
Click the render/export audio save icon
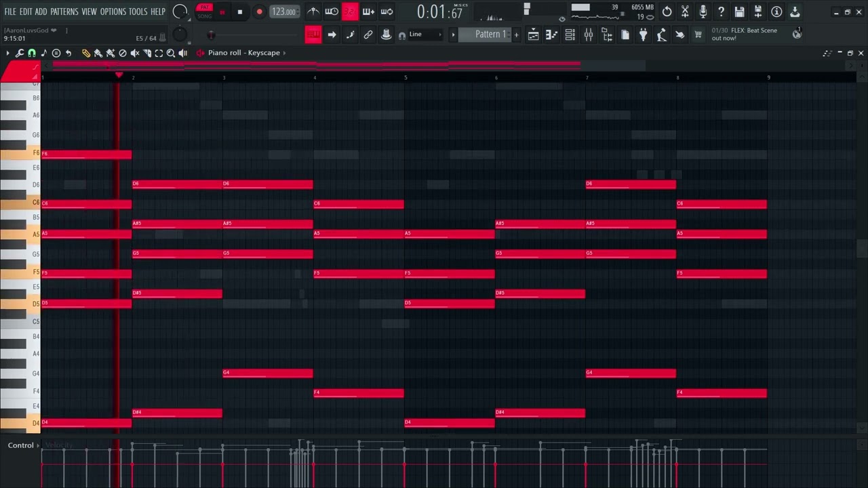(x=758, y=12)
